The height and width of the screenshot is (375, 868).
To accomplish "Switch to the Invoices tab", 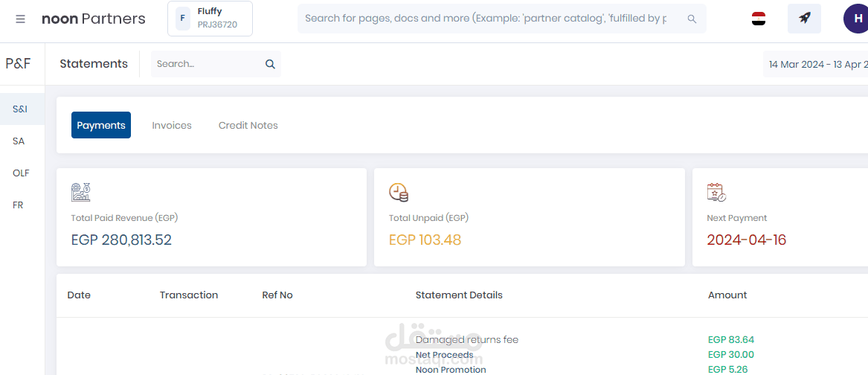I will 172,125.
